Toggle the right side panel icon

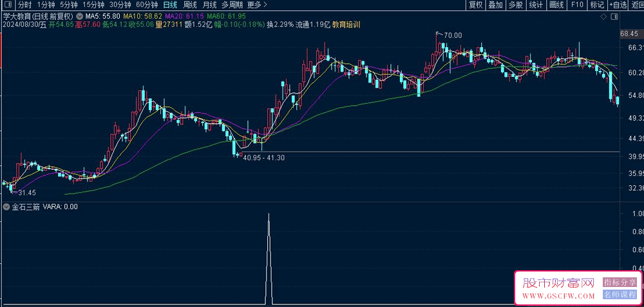(x=614, y=17)
